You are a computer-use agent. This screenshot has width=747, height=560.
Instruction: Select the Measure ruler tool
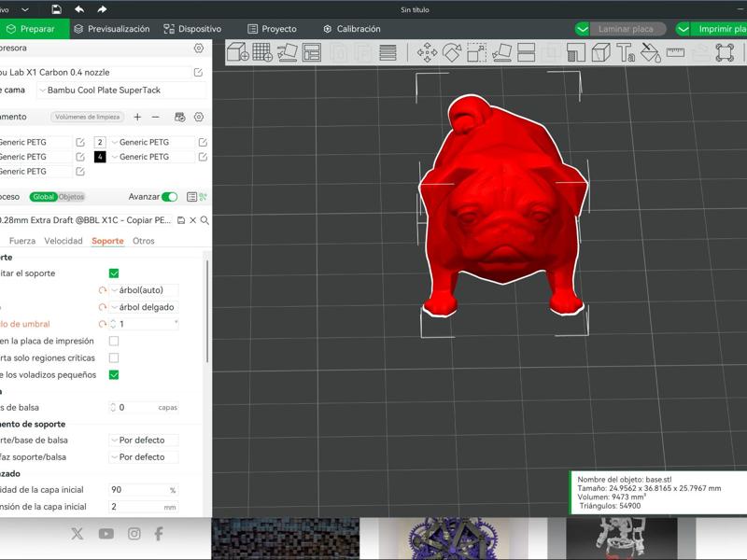tap(675, 53)
